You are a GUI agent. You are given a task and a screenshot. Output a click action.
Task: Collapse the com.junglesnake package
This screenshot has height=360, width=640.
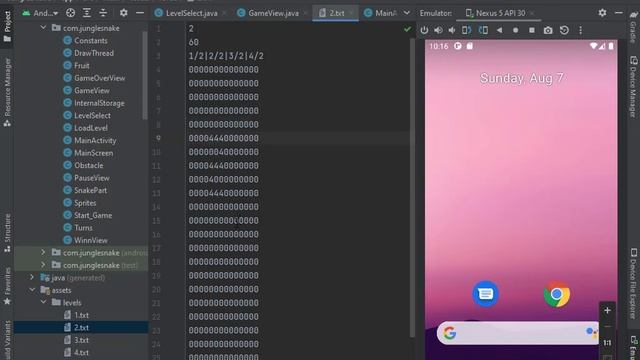click(x=43, y=28)
